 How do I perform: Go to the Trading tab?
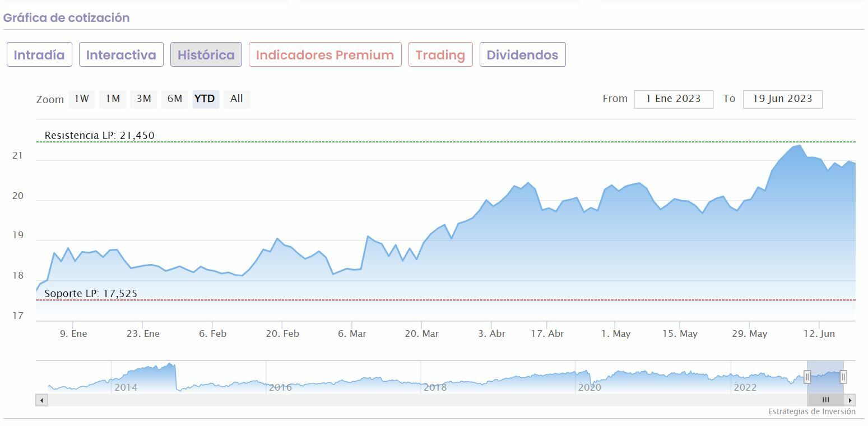pyautogui.click(x=440, y=55)
